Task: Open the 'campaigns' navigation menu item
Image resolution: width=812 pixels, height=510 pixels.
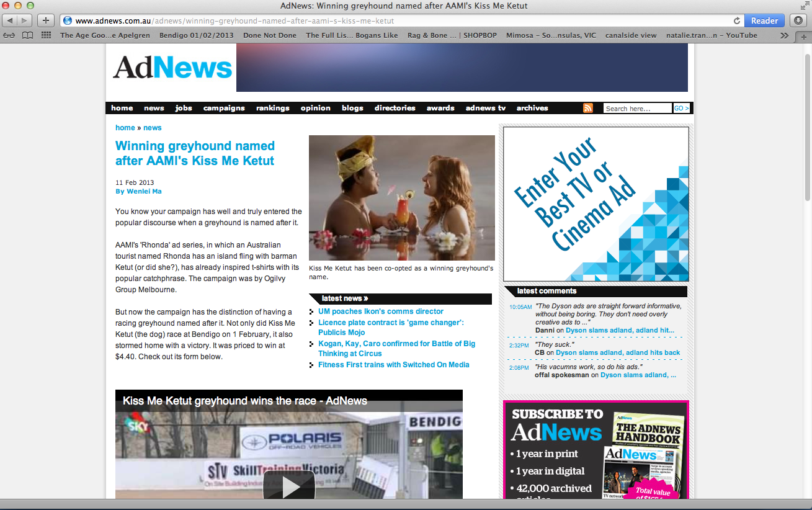Action: pyautogui.click(x=224, y=108)
